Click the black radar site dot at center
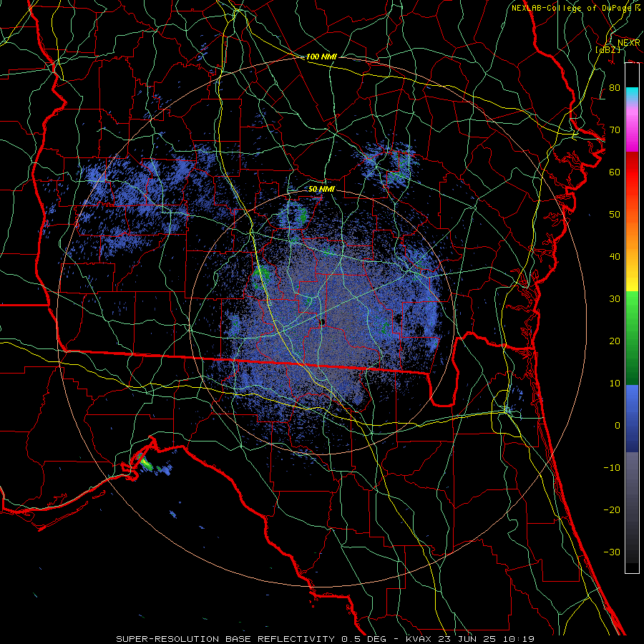 pos(323,322)
